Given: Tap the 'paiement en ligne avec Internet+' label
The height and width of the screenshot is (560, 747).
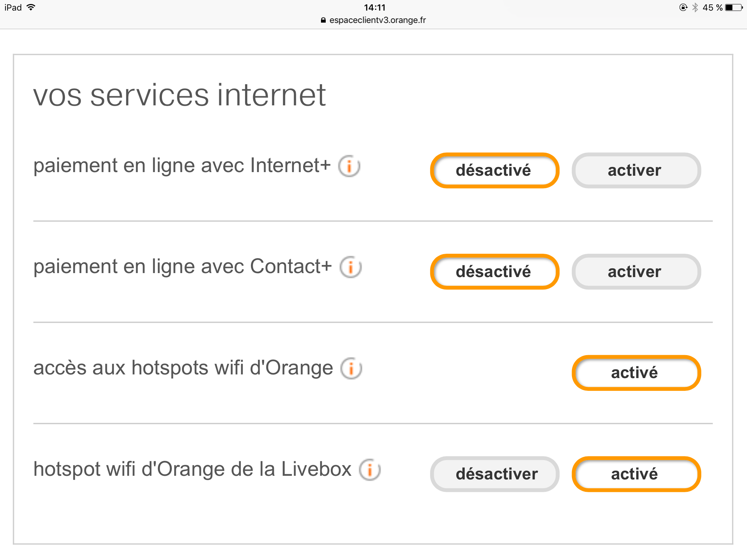Looking at the screenshot, I should pyautogui.click(x=182, y=166).
